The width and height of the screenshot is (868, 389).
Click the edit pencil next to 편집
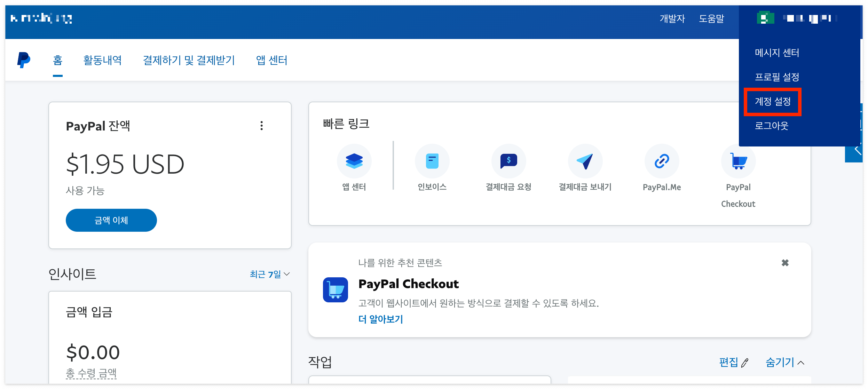point(745,363)
